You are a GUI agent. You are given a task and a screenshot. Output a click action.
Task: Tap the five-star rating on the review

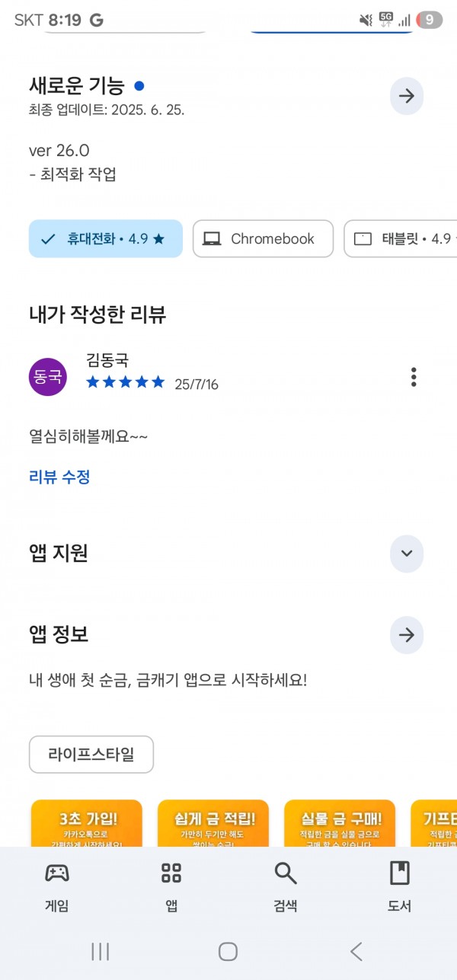(x=126, y=382)
